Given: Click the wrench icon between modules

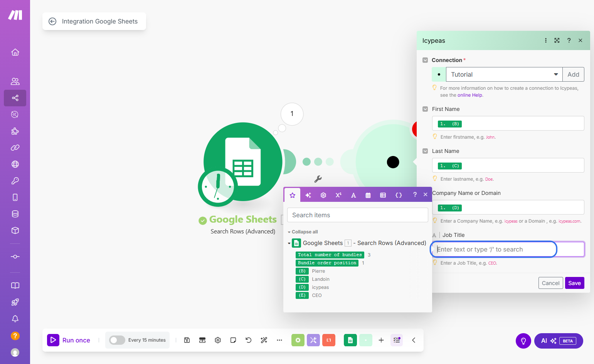Looking at the screenshot, I should point(318,179).
